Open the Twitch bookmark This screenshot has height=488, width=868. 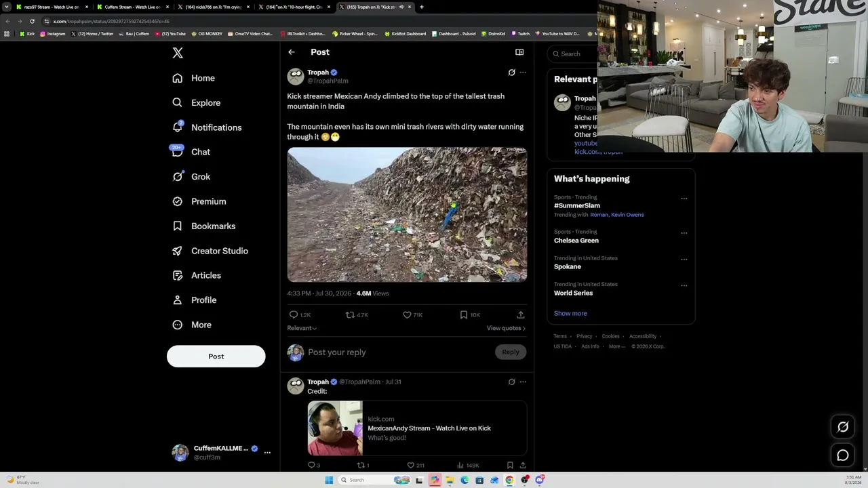click(x=520, y=34)
